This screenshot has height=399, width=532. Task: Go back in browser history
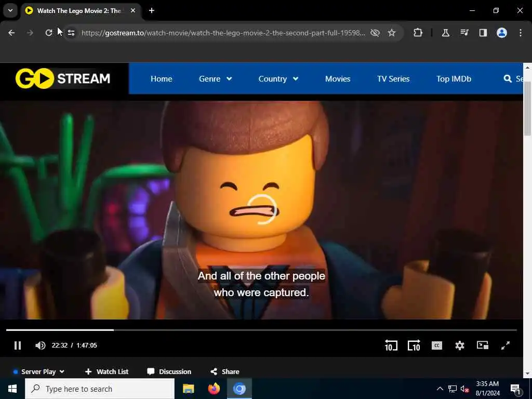click(x=11, y=33)
